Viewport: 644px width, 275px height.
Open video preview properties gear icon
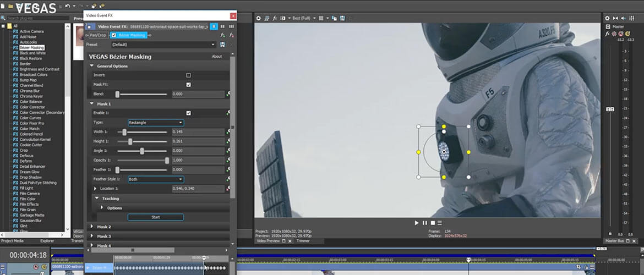(258, 18)
